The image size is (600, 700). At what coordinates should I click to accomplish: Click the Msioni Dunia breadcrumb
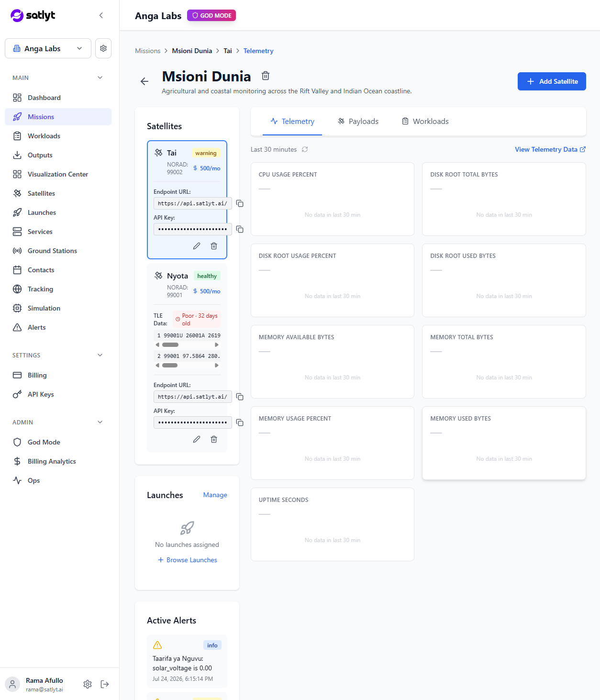[192, 51]
